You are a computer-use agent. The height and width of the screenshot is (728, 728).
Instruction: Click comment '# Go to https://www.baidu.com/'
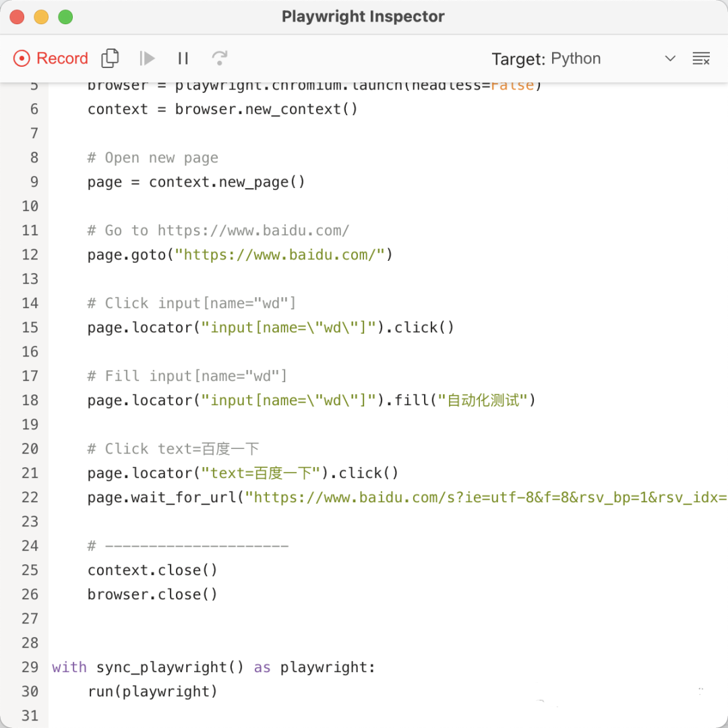(x=218, y=231)
